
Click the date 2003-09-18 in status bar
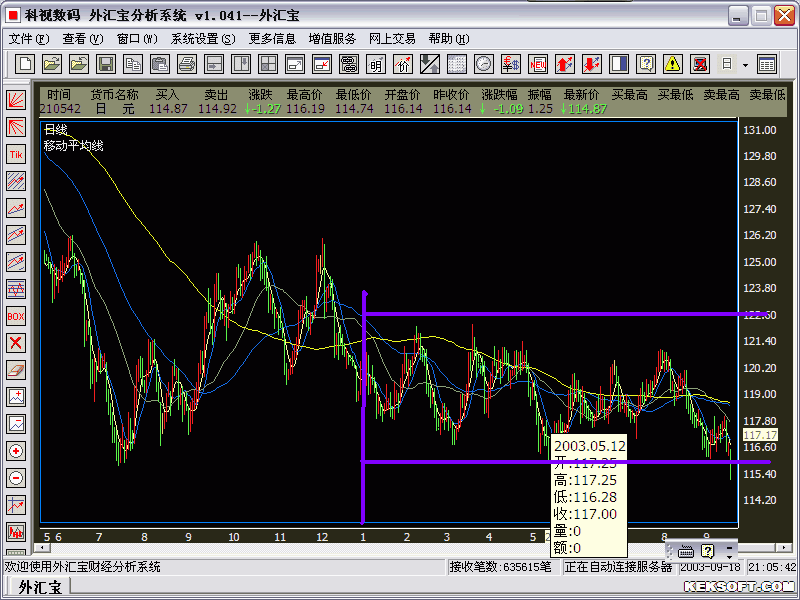(711, 567)
